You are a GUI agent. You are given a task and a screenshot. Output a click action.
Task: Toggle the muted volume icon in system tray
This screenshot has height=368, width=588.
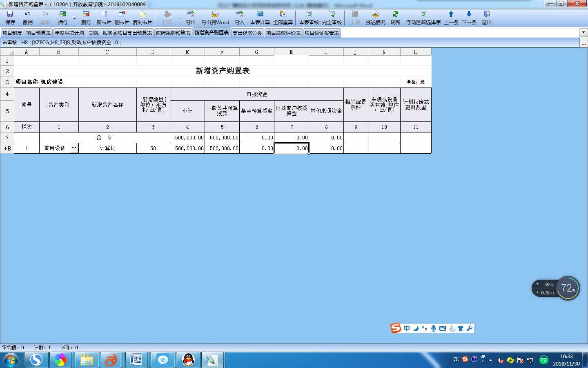[x=500, y=360]
